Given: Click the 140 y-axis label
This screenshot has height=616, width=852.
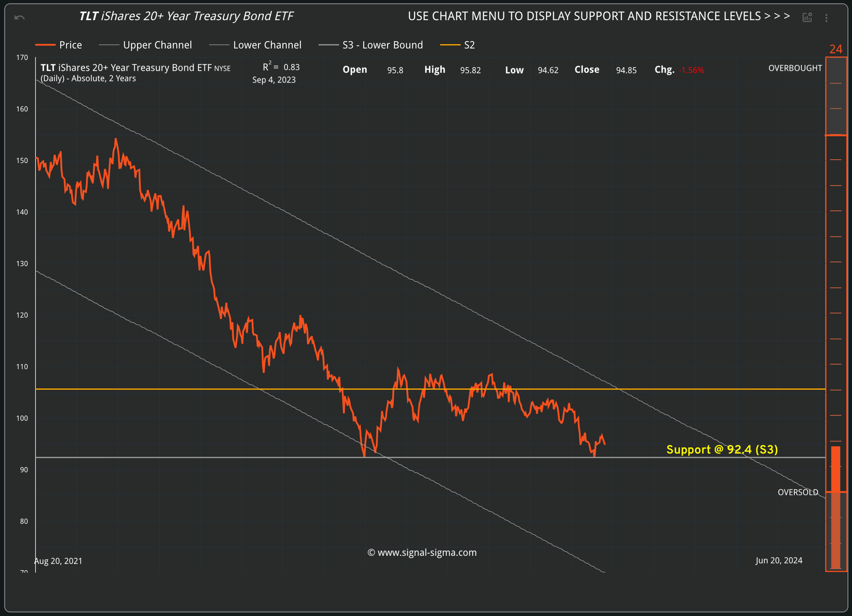Looking at the screenshot, I should pos(22,212).
